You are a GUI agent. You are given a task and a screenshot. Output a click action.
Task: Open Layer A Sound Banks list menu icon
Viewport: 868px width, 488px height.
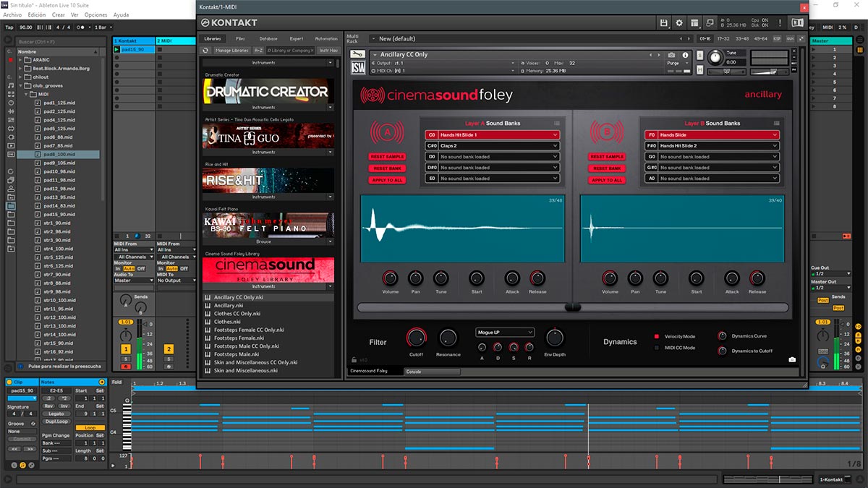tap(557, 124)
